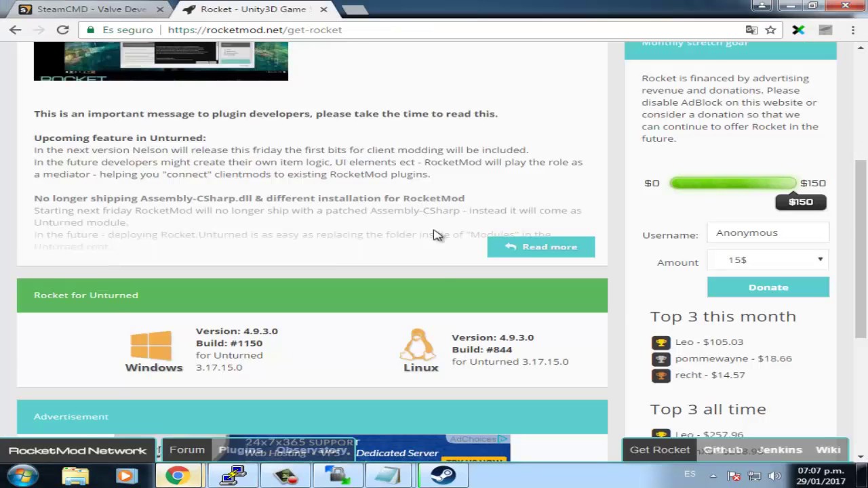This screenshot has width=868, height=488.
Task: Select the text Build: #844
Action: [x=481, y=349]
